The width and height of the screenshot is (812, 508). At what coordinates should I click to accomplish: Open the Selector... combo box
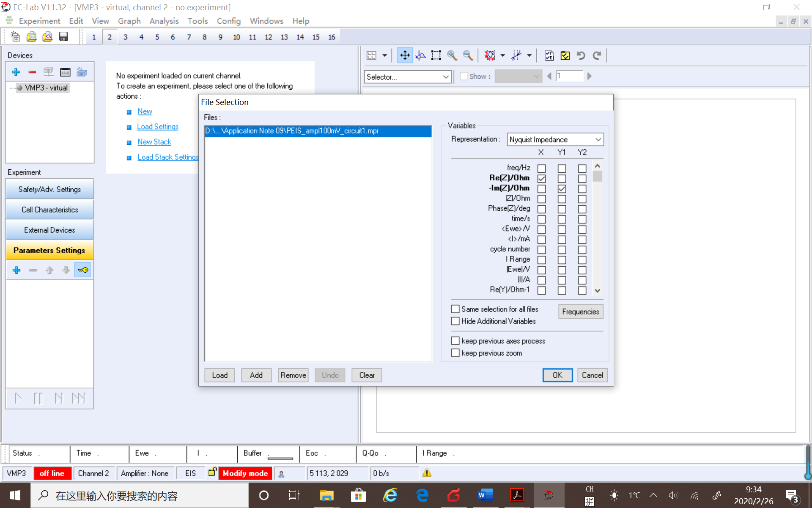(x=407, y=77)
